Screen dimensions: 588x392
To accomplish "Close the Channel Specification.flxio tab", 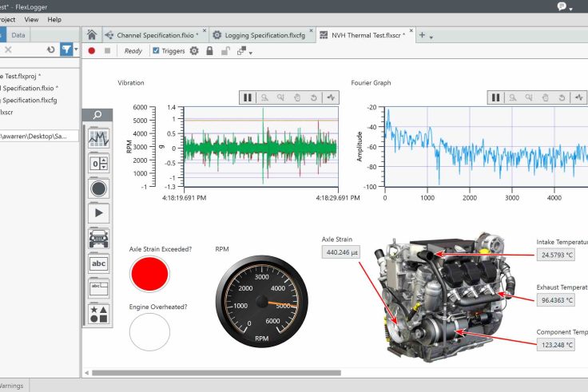I will click(x=205, y=30).
